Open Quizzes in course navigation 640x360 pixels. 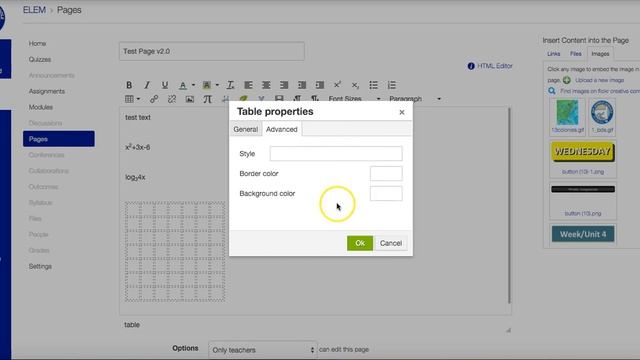tap(40, 59)
